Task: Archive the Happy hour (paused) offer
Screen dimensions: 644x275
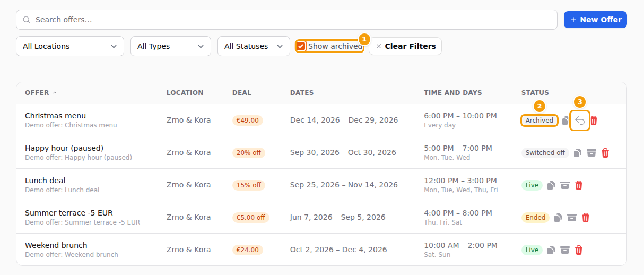Action: tap(591, 153)
